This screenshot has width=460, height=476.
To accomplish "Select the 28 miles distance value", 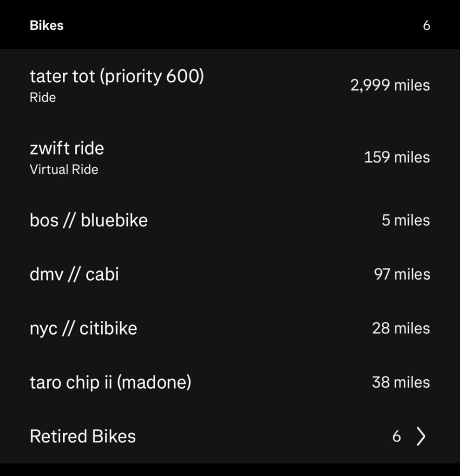I will coord(401,328).
